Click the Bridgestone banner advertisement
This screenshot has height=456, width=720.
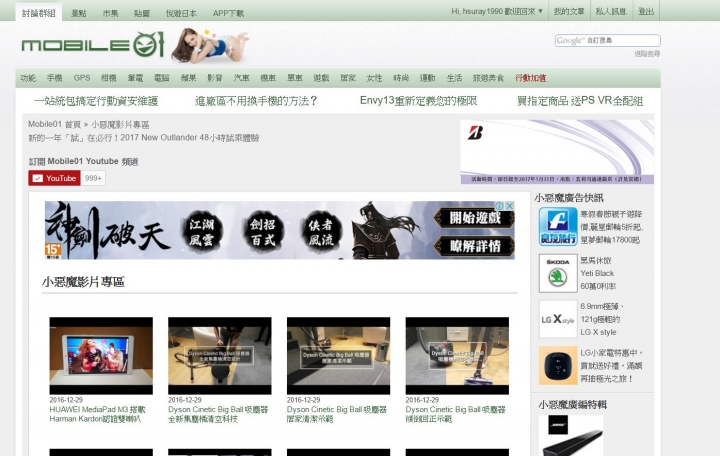pyautogui.click(x=557, y=152)
